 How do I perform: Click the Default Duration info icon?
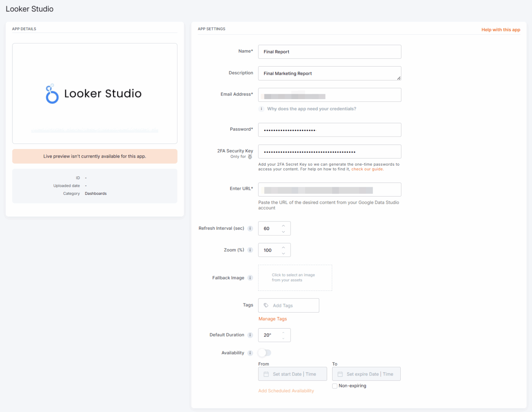250,335
